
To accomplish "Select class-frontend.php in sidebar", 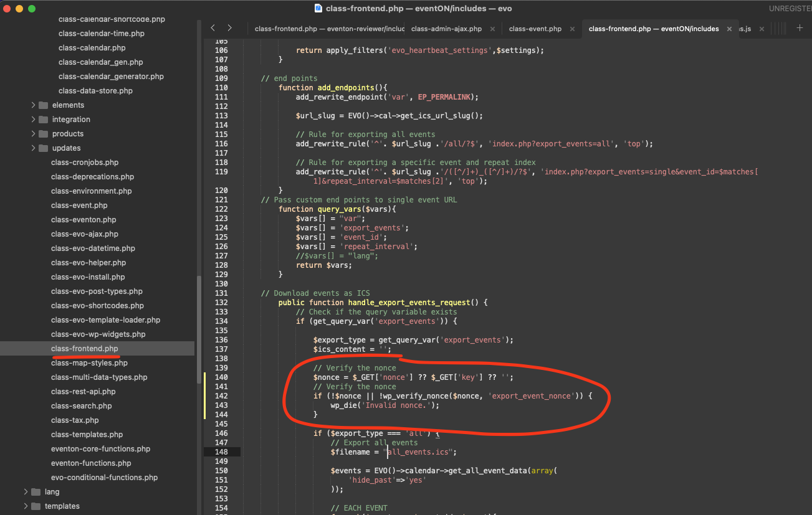I will coord(84,349).
